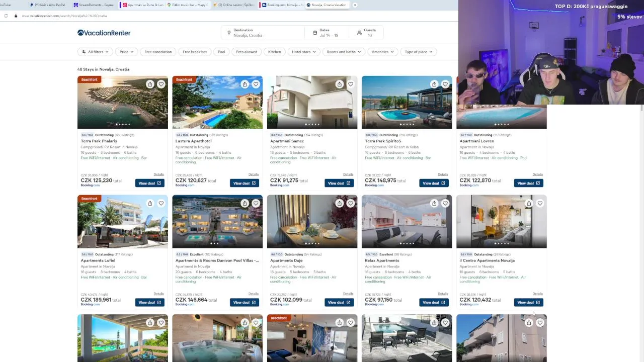Toggle the Free cancelation filter
The image size is (644, 362).
(158, 52)
